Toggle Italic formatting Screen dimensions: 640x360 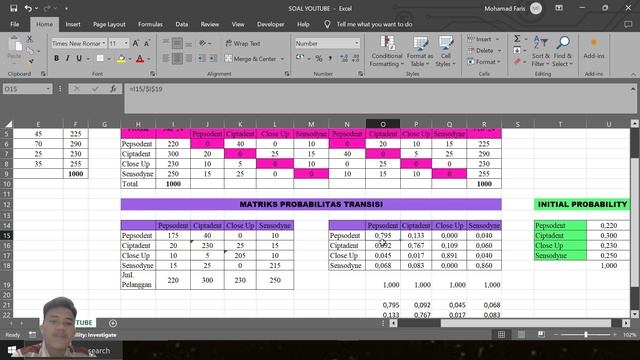(x=68, y=58)
